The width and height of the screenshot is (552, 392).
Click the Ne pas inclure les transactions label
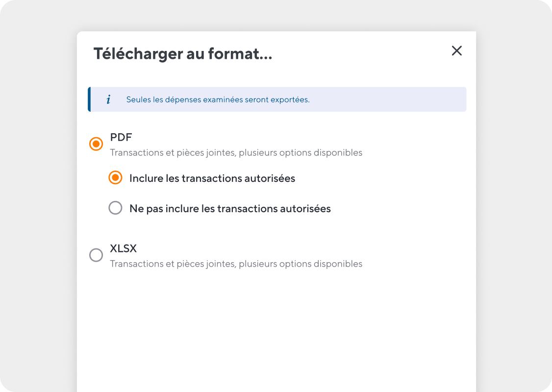tap(230, 209)
